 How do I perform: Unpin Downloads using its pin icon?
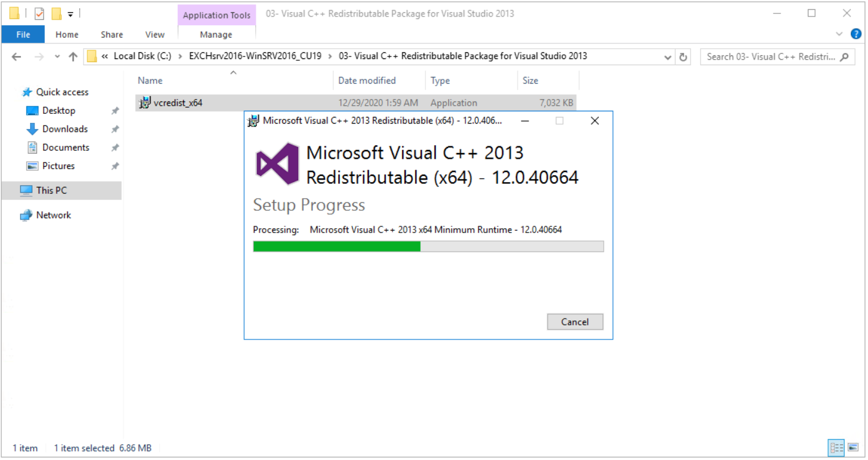(114, 130)
